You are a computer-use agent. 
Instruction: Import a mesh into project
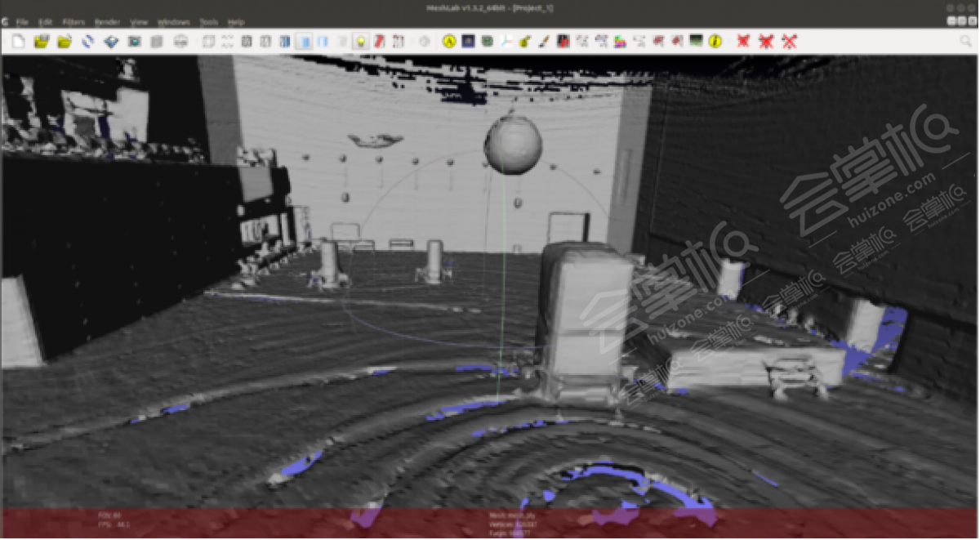coord(64,41)
